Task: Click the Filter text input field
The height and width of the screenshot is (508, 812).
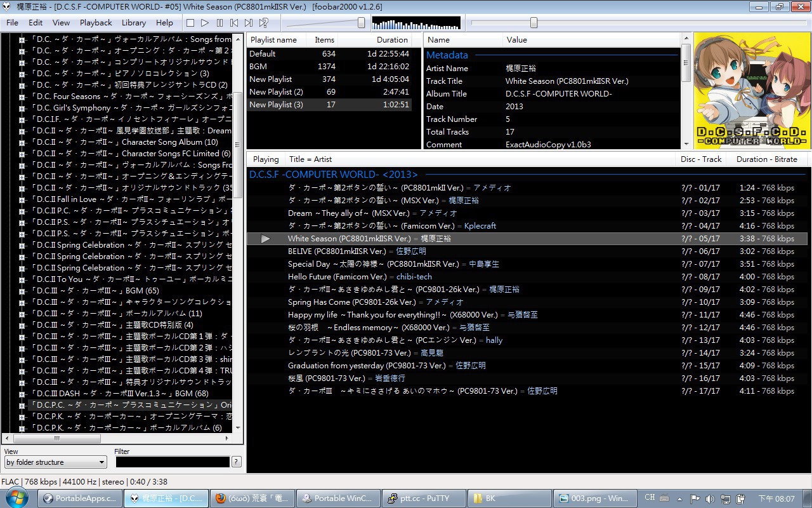Action: point(173,462)
